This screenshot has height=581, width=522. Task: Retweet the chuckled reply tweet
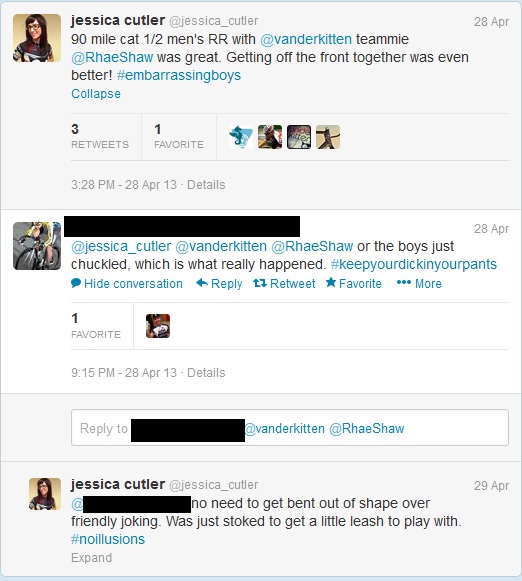(284, 284)
